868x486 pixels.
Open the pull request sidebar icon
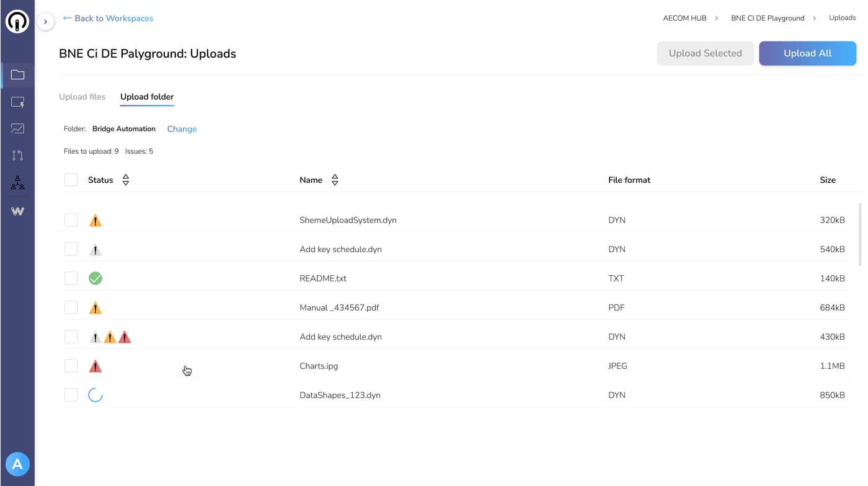(x=17, y=155)
